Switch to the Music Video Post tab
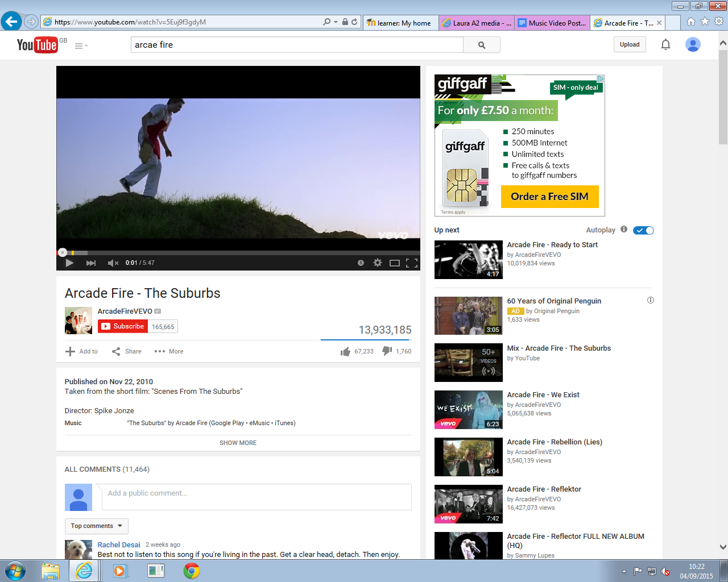 [552, 23]
